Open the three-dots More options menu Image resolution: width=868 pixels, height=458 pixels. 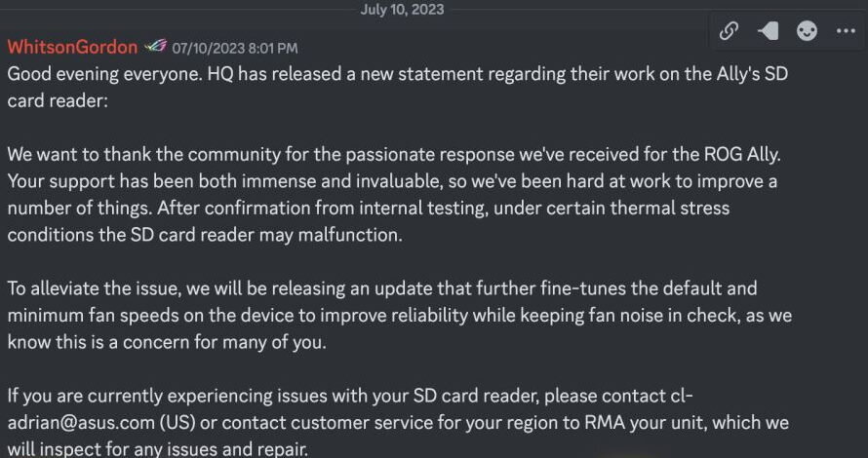click(846, 31)
